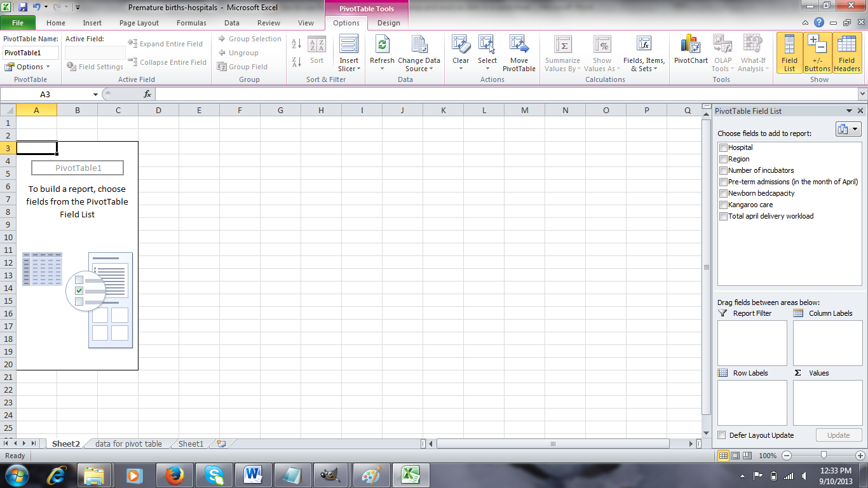Viewport: 868px width, 488px height.
Task: Open the PivotTable Field List pane options arrow
Action: 849,111
